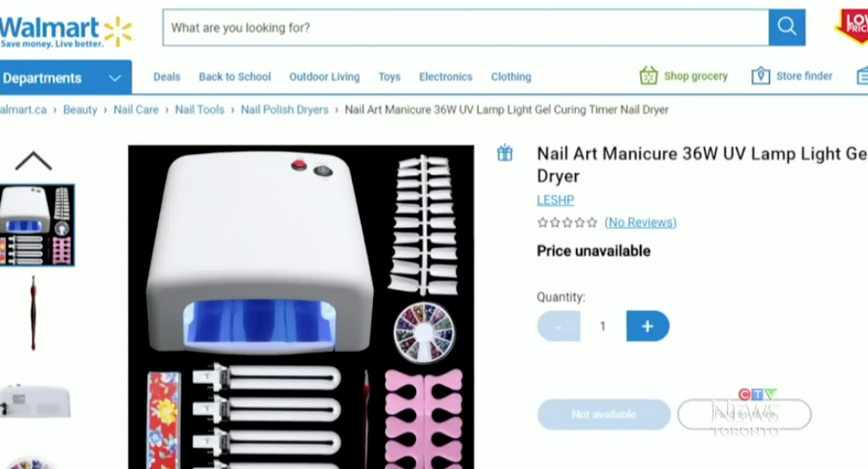
Task: Follow the LESHP brand link
Action: pyautogui.click(x=555, y=200)
